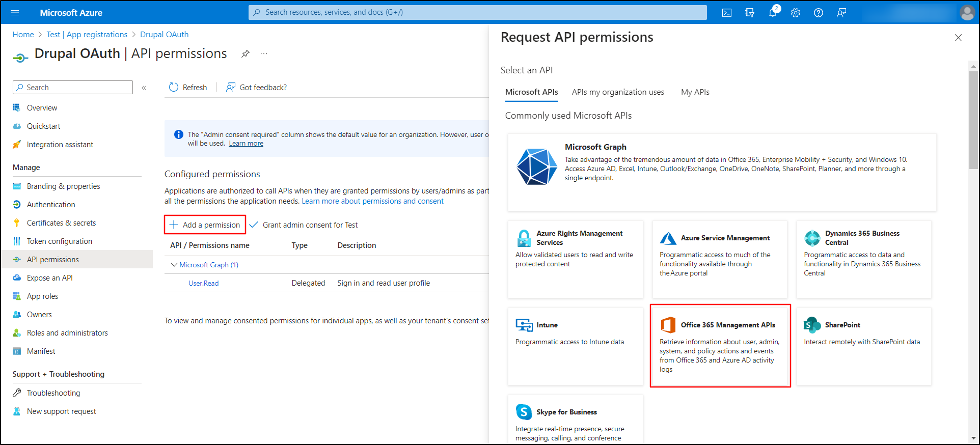Open the Cloud Shell icon in top bar
This screenshot has width=980, height=445.
click(726, 13)
